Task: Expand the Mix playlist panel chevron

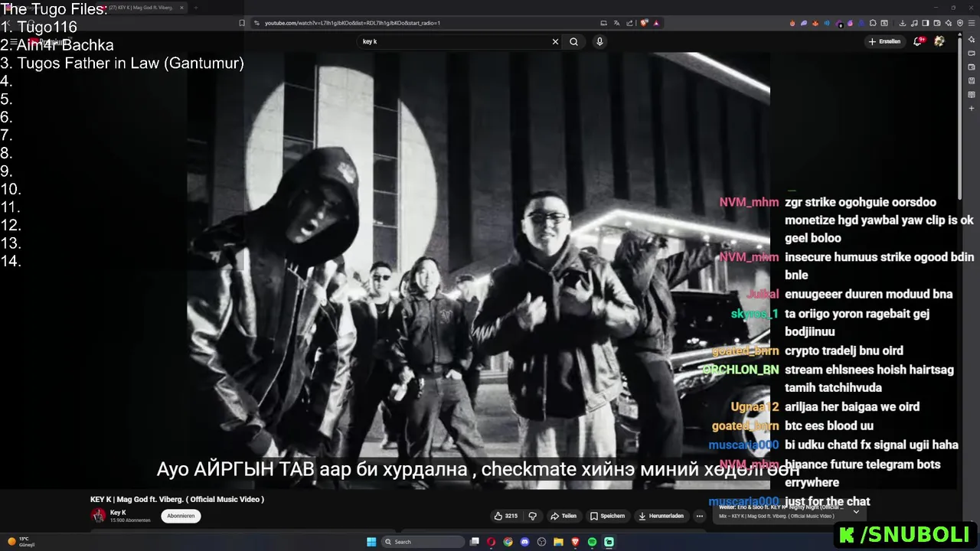Action: [856, 511]
